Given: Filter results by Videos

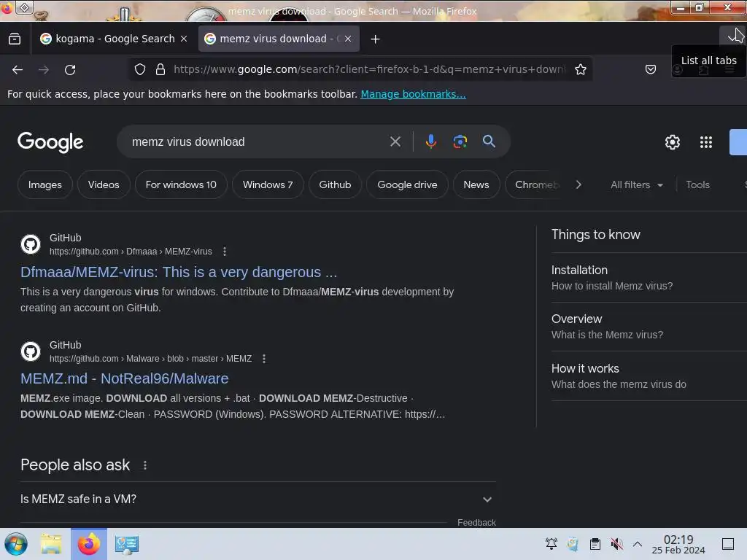Looking at the screenshot, I should pyautogui.click(x=104, y=184).
